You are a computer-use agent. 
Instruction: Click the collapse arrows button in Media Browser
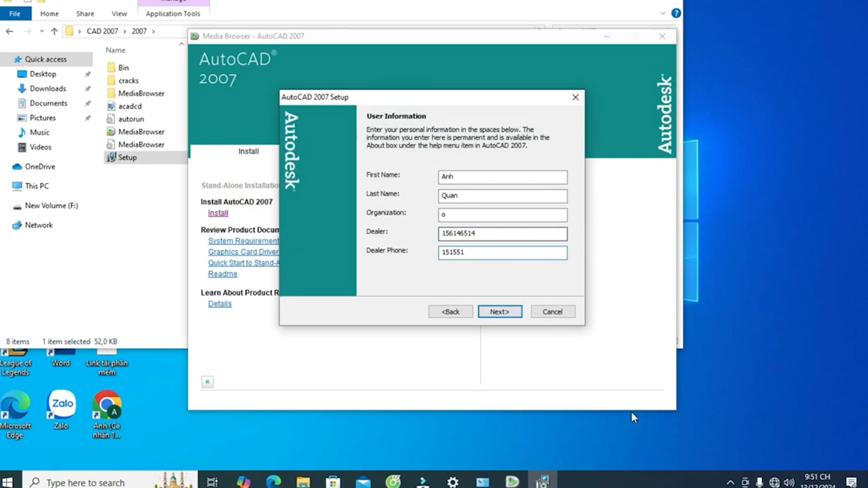(208, 382)
